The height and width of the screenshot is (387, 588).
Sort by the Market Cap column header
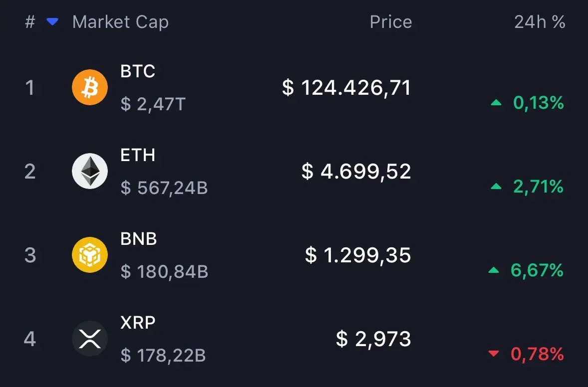pyautogui.click(x=120, y=22)
